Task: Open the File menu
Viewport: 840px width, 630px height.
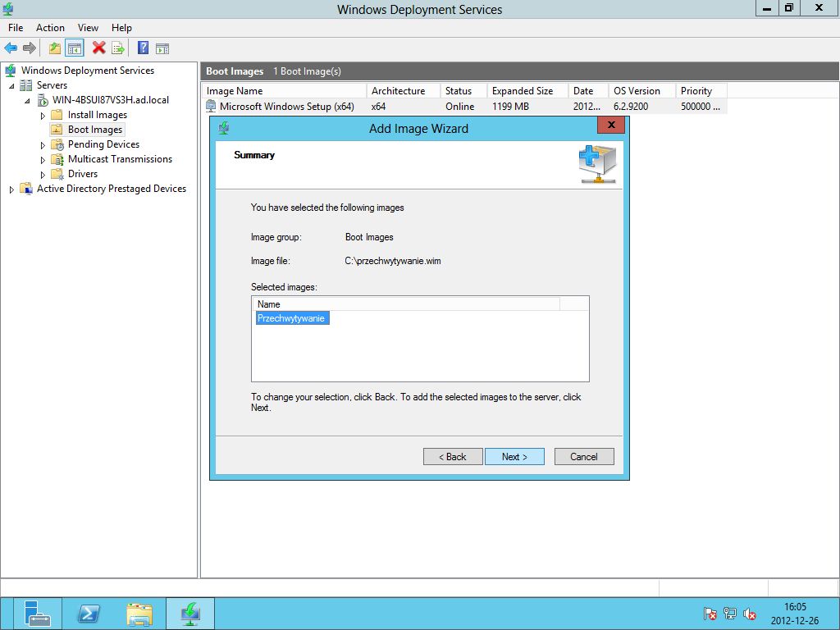Action: 16,28
